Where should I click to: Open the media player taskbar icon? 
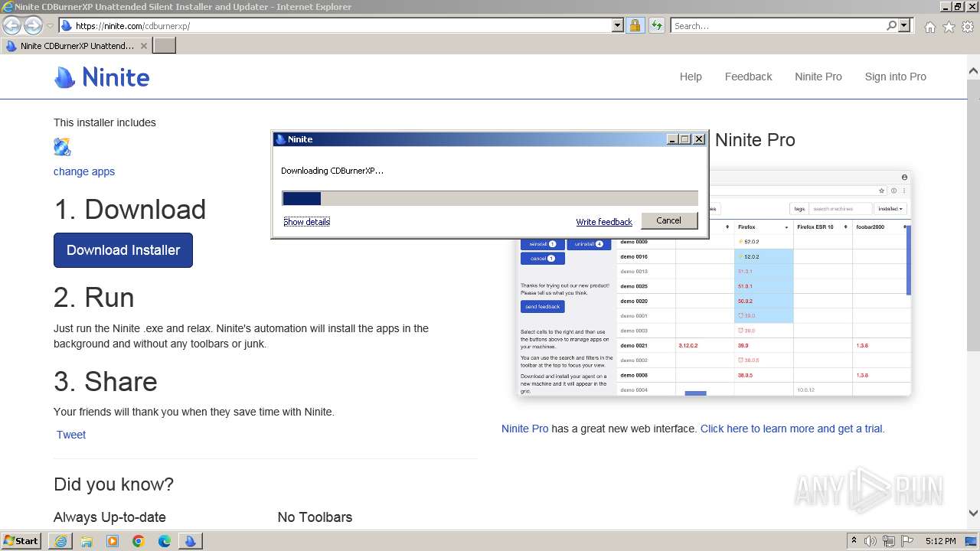tap(113, 541)
